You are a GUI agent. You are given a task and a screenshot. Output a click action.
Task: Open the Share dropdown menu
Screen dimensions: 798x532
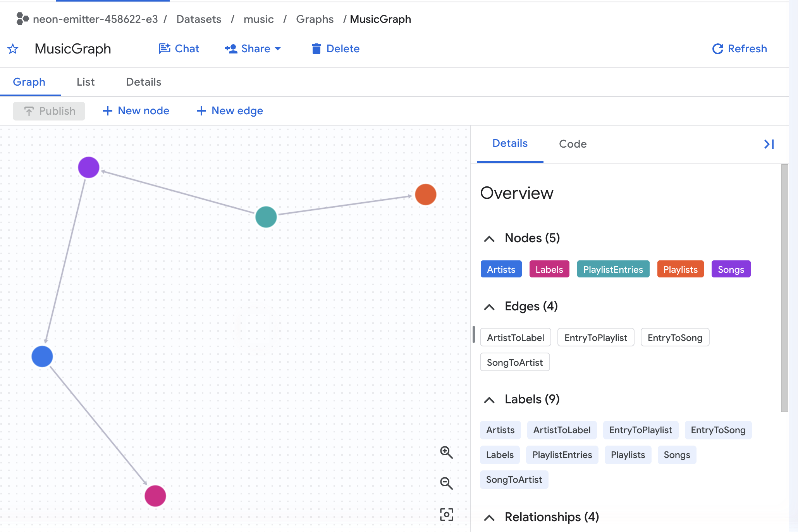click(x=253, y=49)
